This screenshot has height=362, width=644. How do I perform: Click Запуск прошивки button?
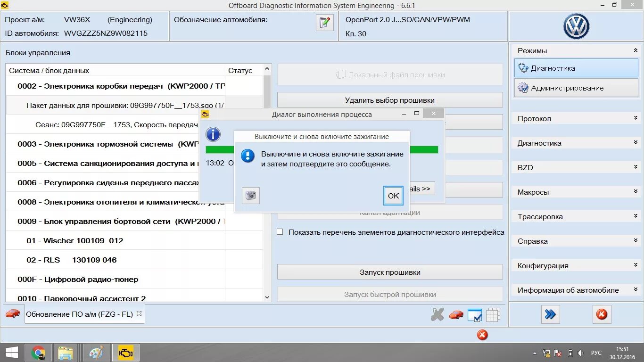click(x=390, y=272)
